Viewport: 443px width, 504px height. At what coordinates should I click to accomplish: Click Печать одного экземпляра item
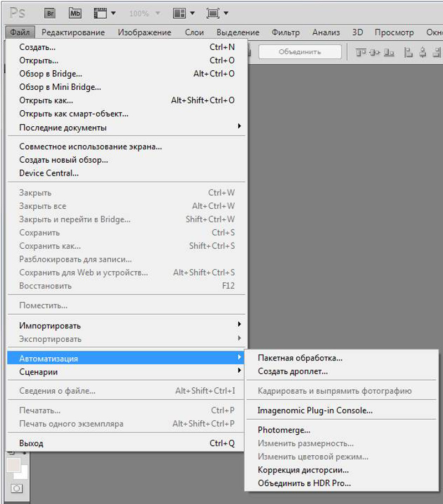tap(126, 424)
